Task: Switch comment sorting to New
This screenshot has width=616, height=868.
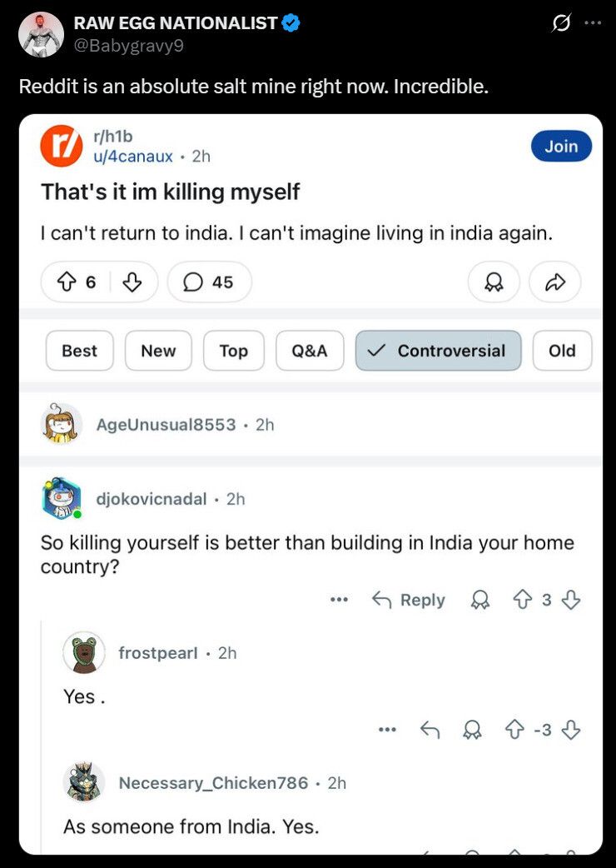Action: (158, 351)
